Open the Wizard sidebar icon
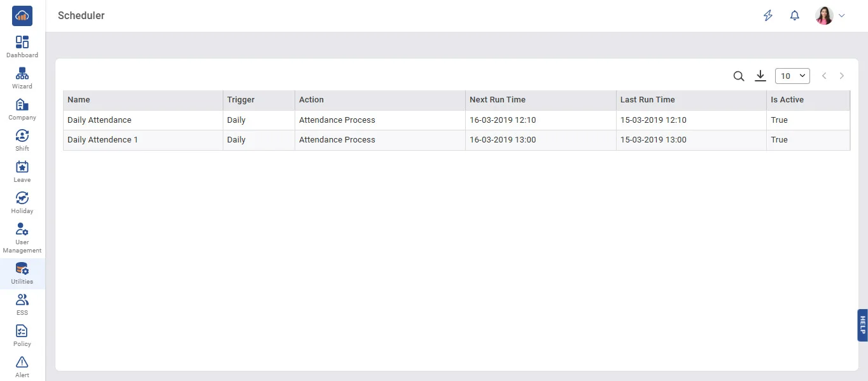The width and height of the screenshot is (868, 381). [22, 74]
